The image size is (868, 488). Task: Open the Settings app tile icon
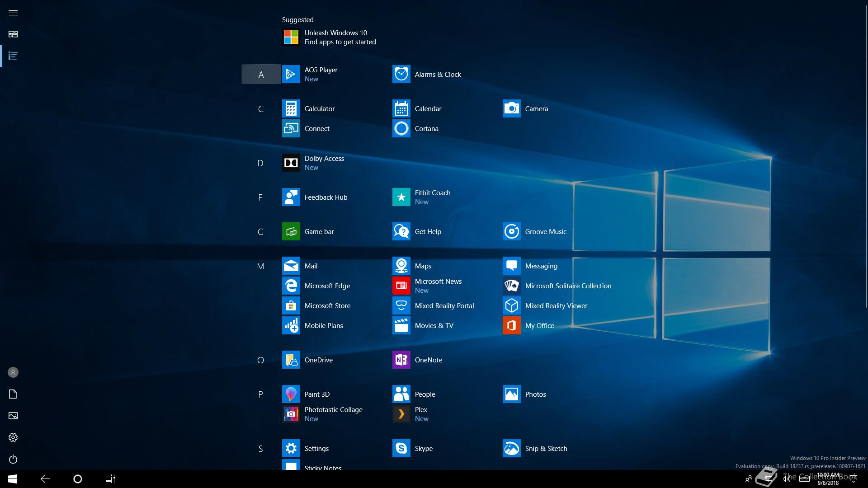click(x=291, y=448)
